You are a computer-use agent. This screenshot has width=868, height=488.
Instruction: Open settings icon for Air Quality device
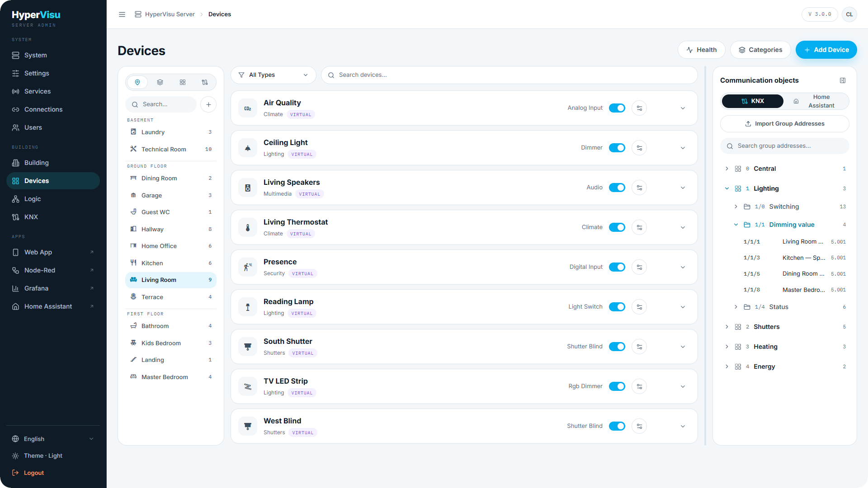(639, 108)
